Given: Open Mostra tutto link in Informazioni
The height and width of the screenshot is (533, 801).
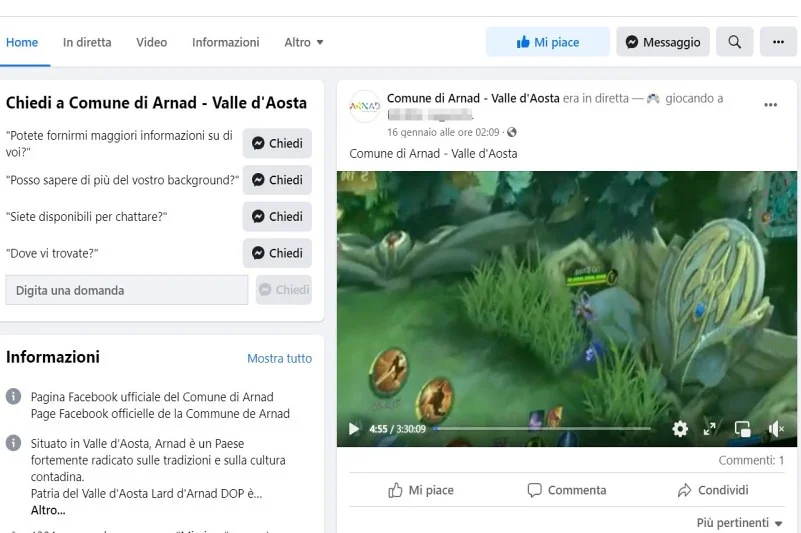Looking at the screenshot, I should tap(279, 359).
